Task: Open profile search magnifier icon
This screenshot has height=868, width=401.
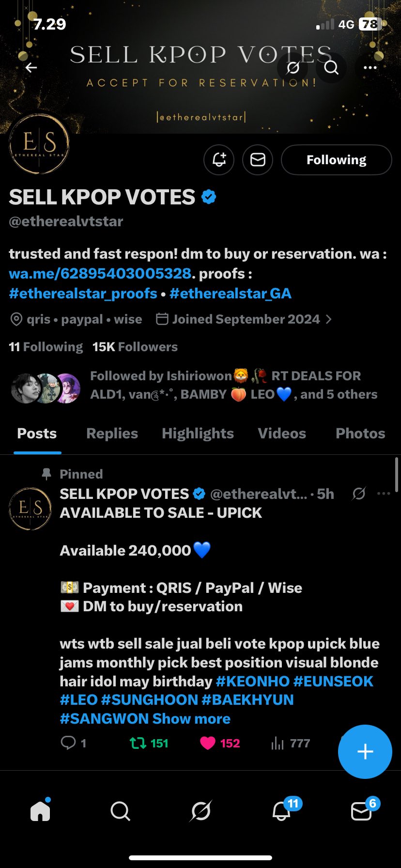Action: tap(331, 67)
